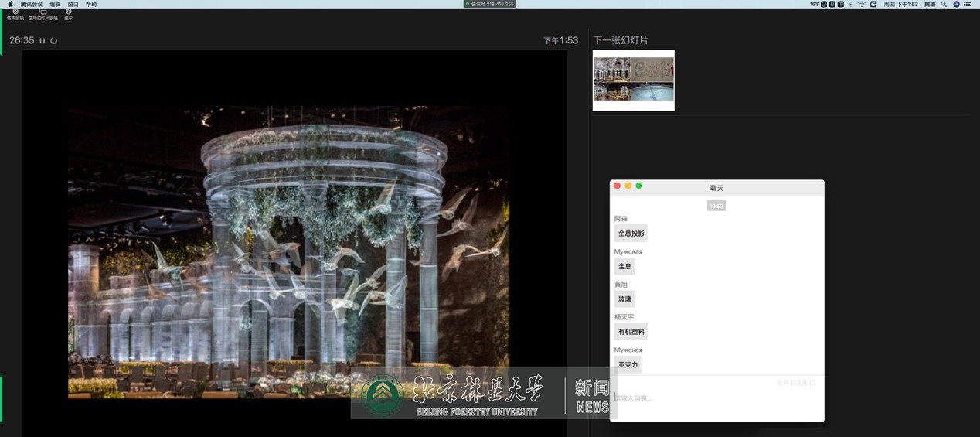Image resolution: width=980 pixels, height=437 pixels.
Task: Open the 帮助 menu
Action: click(91, 4)
